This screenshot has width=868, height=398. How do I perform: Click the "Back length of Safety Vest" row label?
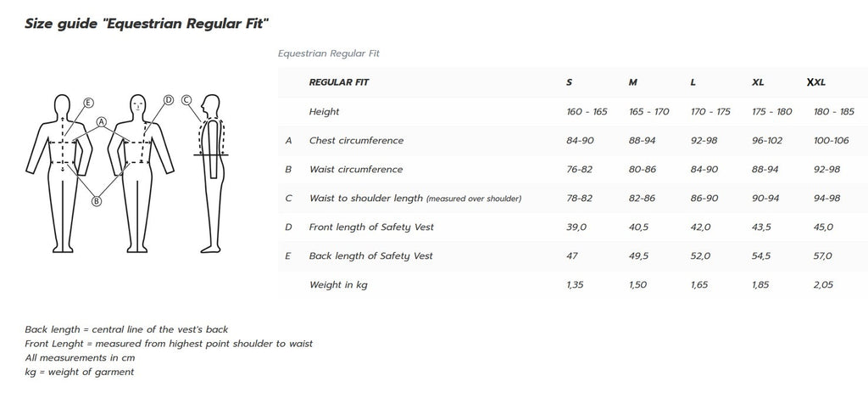click(371, 255)
